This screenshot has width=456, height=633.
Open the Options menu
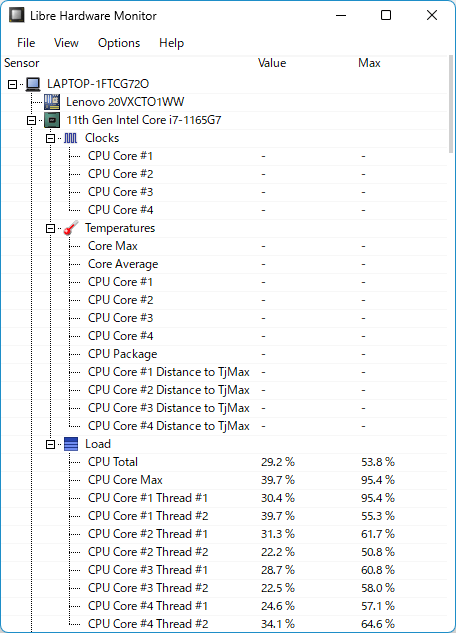(119, 43)
